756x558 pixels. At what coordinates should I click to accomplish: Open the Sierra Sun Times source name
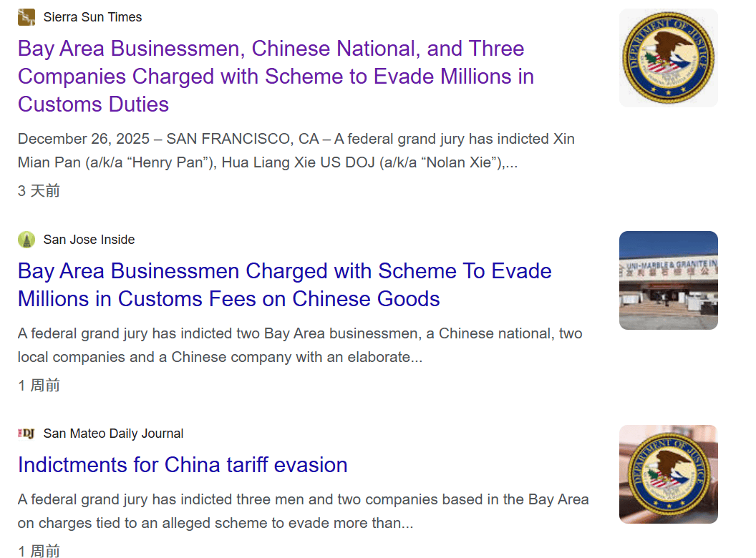tap(92, 17)
